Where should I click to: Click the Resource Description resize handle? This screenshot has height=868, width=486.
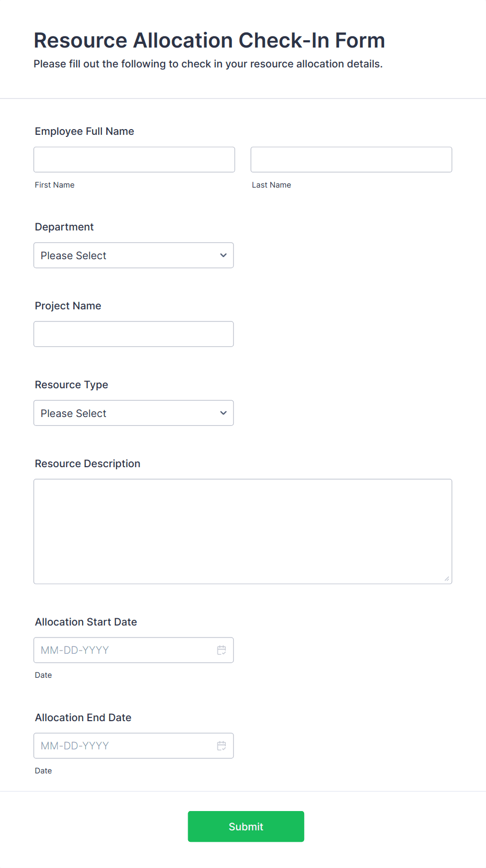coord(447,578)
